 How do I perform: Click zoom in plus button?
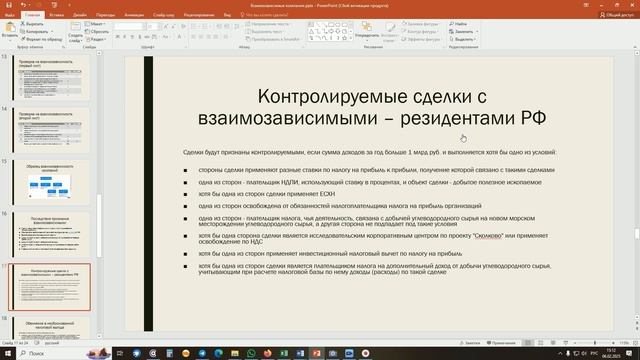[613, 343]
